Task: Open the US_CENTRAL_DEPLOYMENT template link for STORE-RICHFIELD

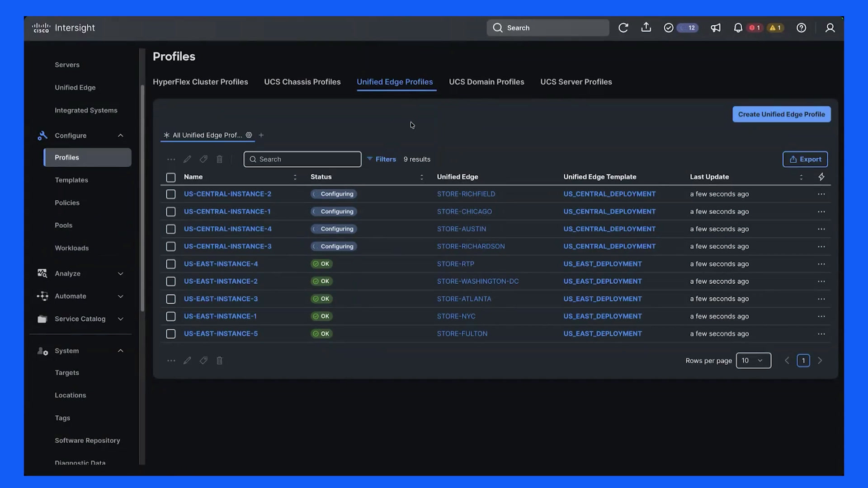Action: pyautogui.click(x=609, y=194)
